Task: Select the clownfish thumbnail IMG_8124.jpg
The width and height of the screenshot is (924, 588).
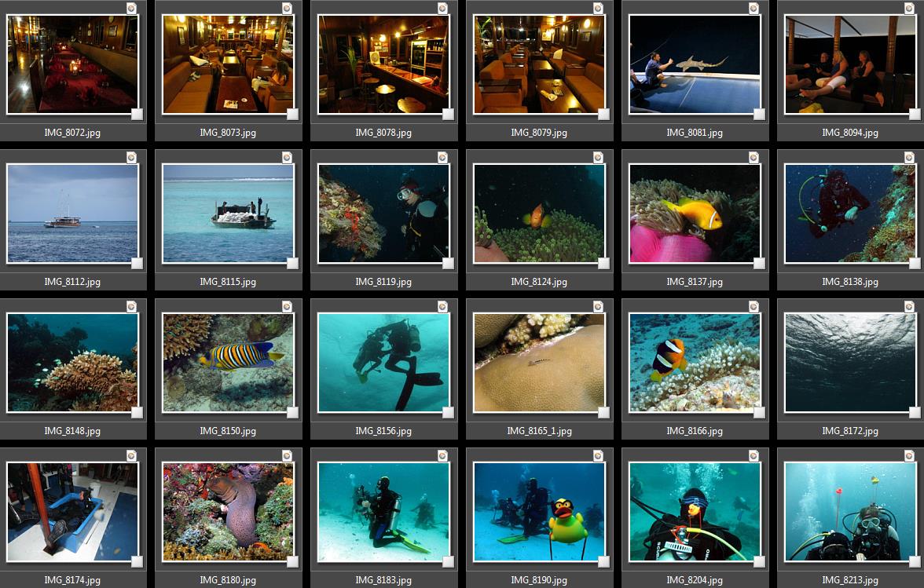Action: tap(539, 213)
